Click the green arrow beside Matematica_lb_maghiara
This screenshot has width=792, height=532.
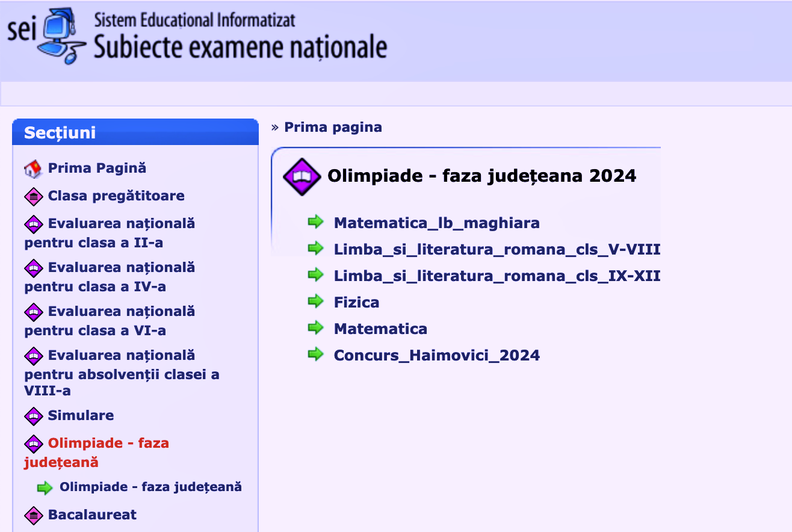[x=316, y=222]
